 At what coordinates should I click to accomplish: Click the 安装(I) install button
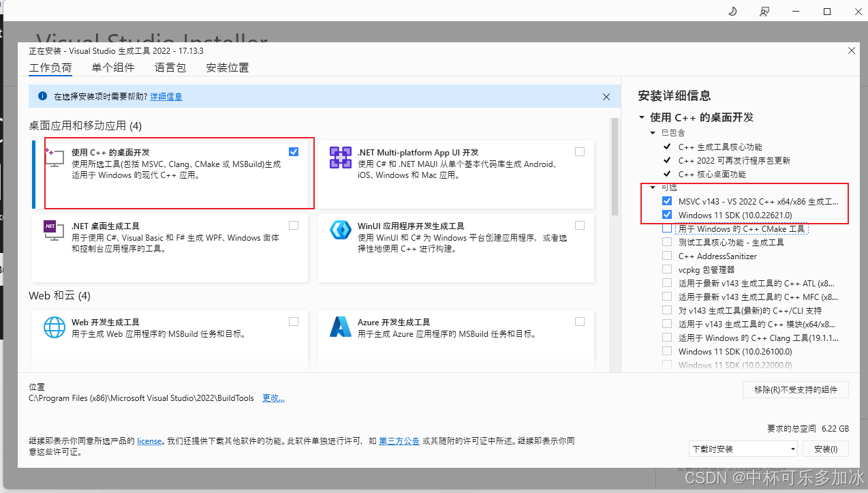pos(825,449)
